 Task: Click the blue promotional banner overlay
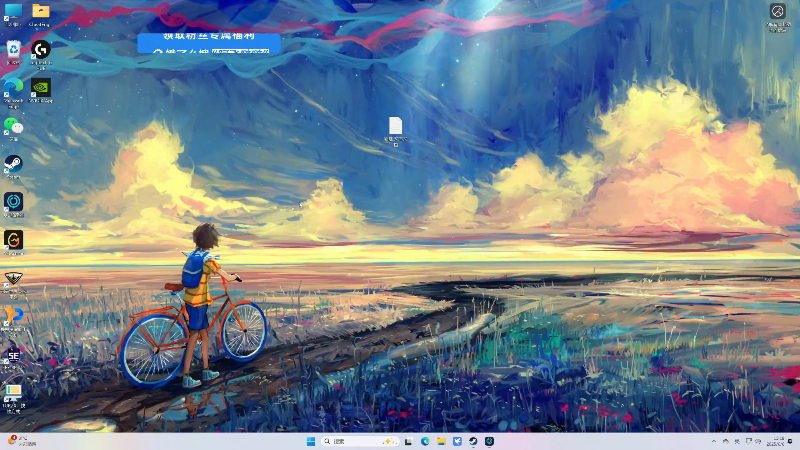(x=209, y=43)
